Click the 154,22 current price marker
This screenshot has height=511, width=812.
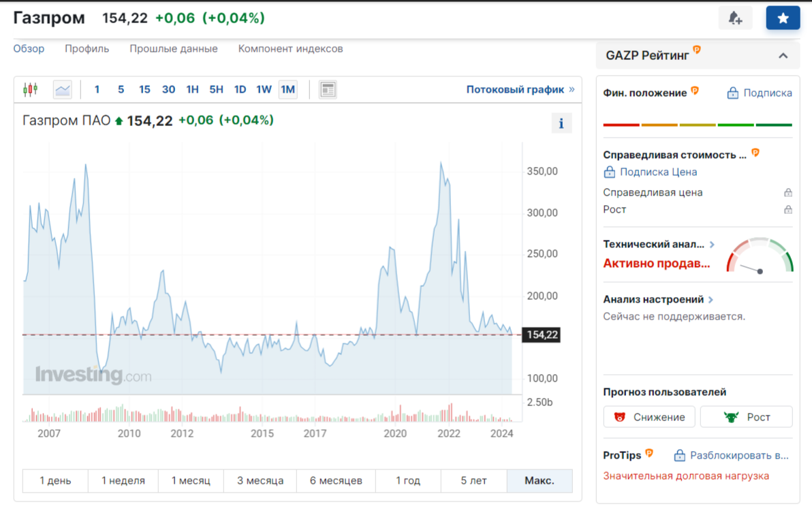[x=542, y=335]
